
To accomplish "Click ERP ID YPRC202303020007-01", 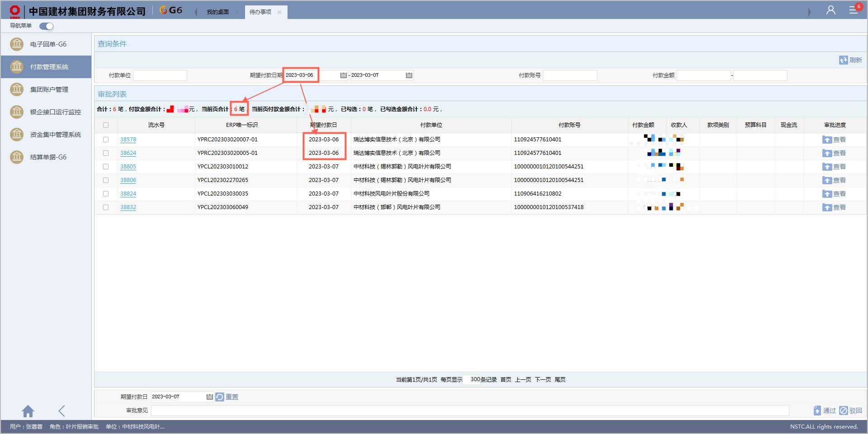I will point(227,140).
